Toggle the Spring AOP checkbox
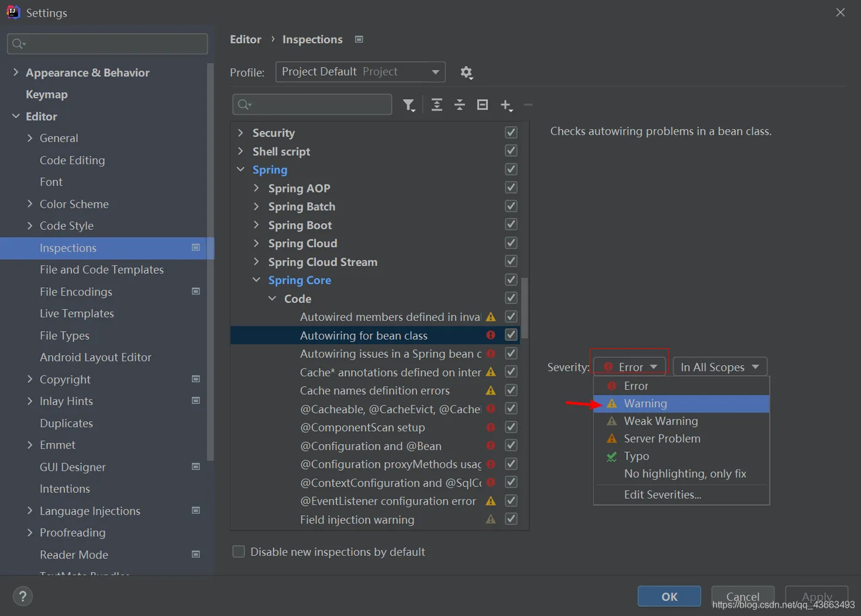The width and height of the screenshot is (861, 616). (511, 188)
